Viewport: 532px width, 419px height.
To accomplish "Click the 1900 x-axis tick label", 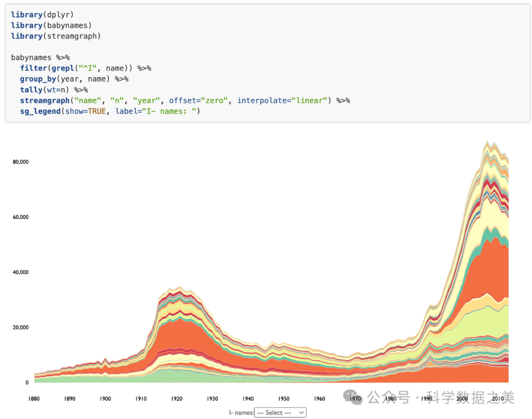I will pyautogui.click(x=105, y=398).
